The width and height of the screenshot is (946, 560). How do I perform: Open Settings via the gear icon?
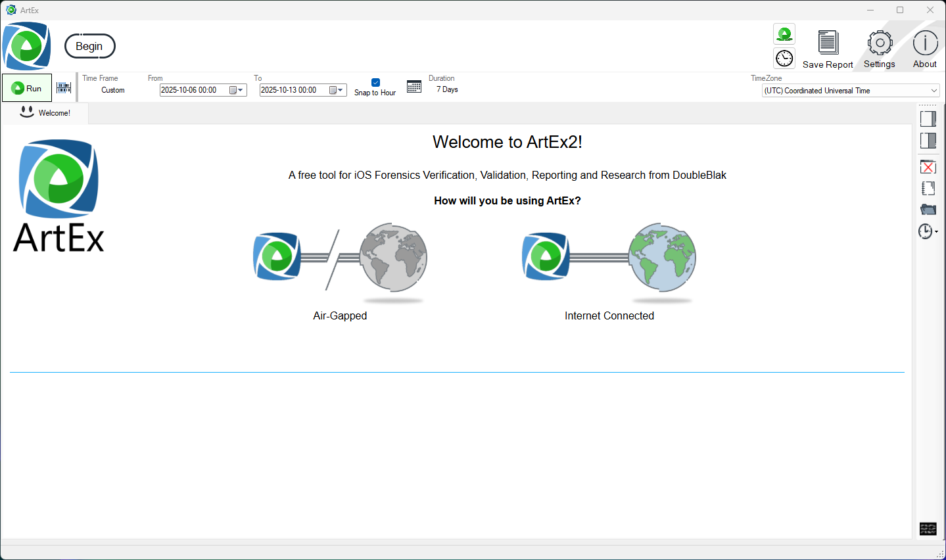point(880,43)
